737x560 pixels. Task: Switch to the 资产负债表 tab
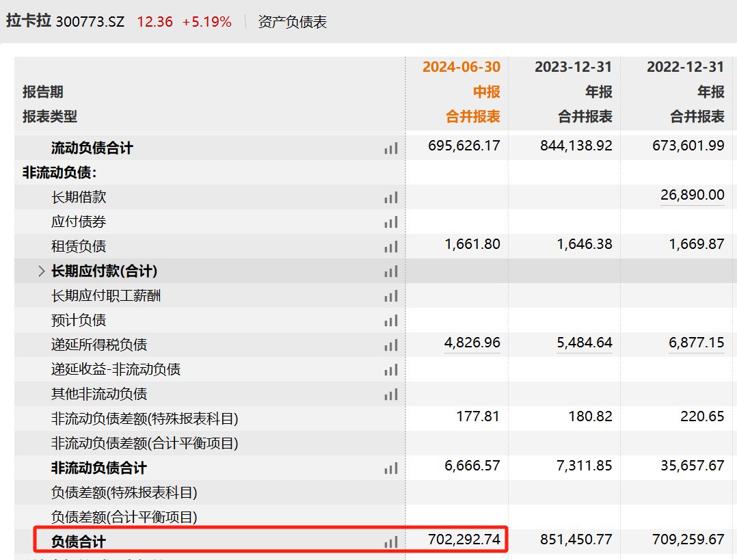pos(291,21)
